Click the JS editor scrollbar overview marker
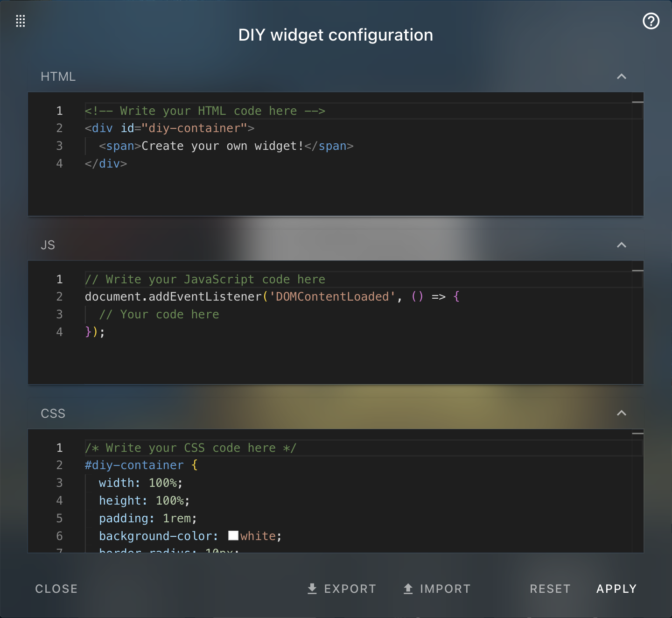The height and width of the screenshot is (618, 672). [x=637, y=271]
